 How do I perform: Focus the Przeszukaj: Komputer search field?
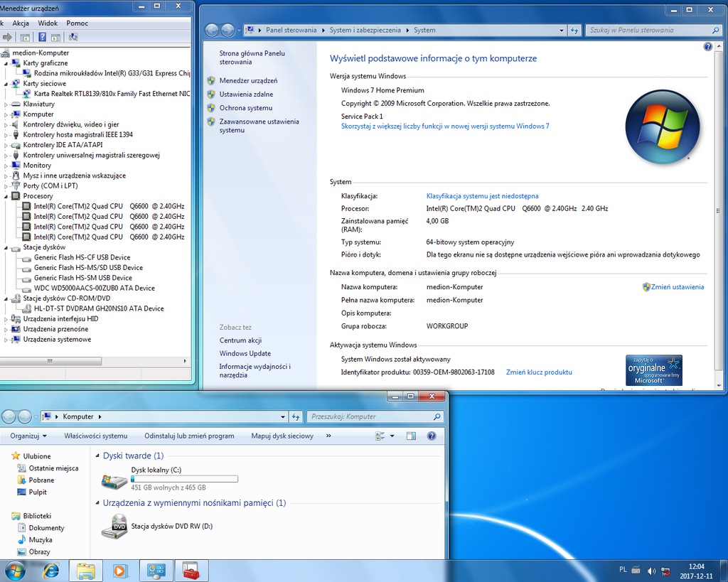(x=370, y=416)
